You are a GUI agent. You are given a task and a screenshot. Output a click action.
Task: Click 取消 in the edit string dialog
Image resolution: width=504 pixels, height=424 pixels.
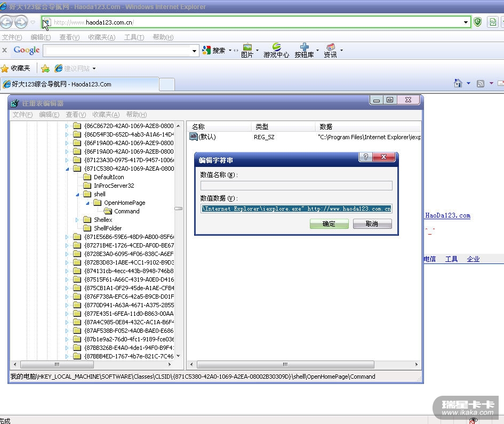click(x=372, y=223)
